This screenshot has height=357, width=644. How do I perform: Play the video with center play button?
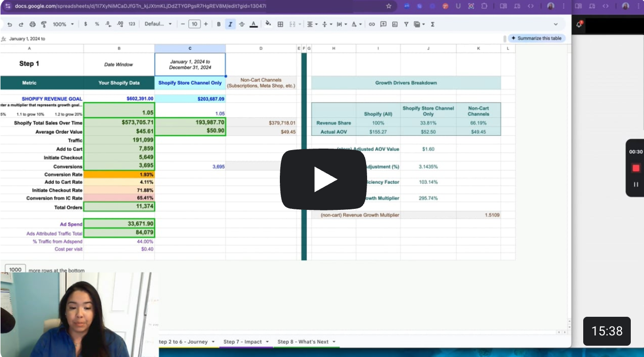323,179
